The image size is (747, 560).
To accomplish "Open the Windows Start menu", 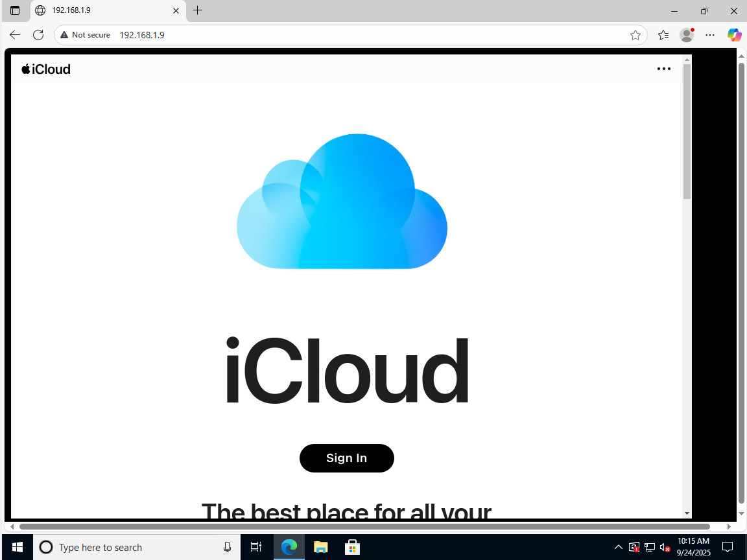I will 17,547.
